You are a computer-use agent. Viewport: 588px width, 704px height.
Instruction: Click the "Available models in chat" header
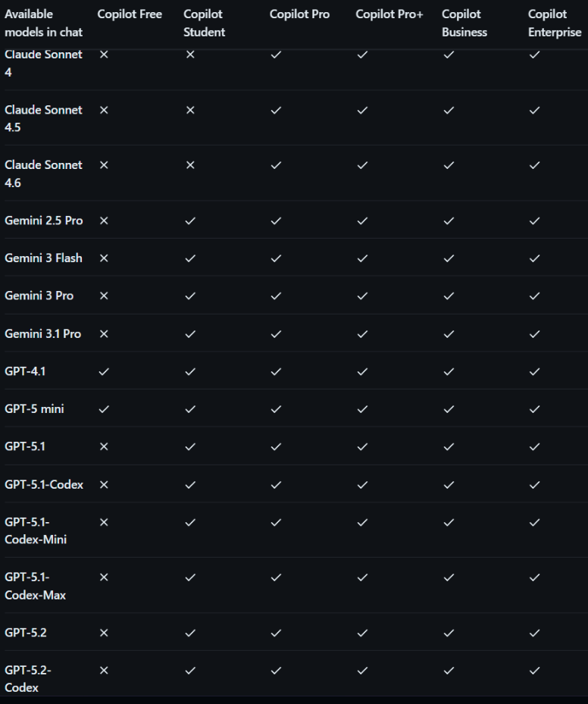coord(44,23)
